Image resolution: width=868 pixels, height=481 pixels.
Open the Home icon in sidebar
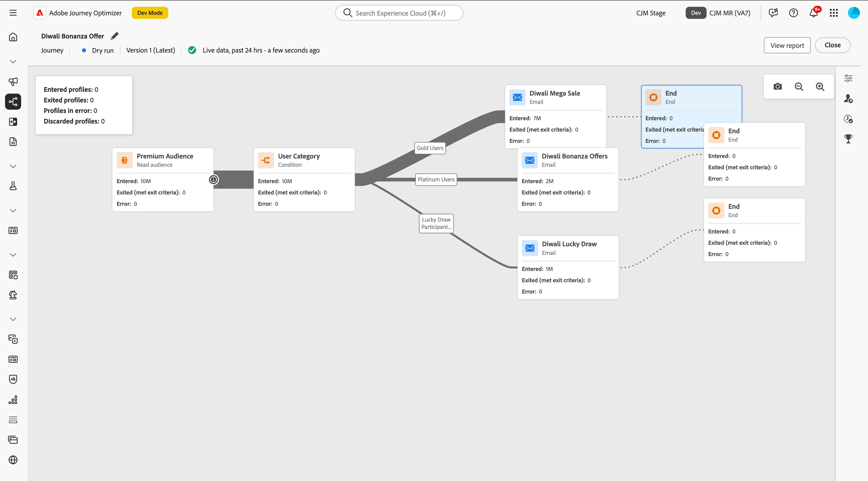click(13, 37)
